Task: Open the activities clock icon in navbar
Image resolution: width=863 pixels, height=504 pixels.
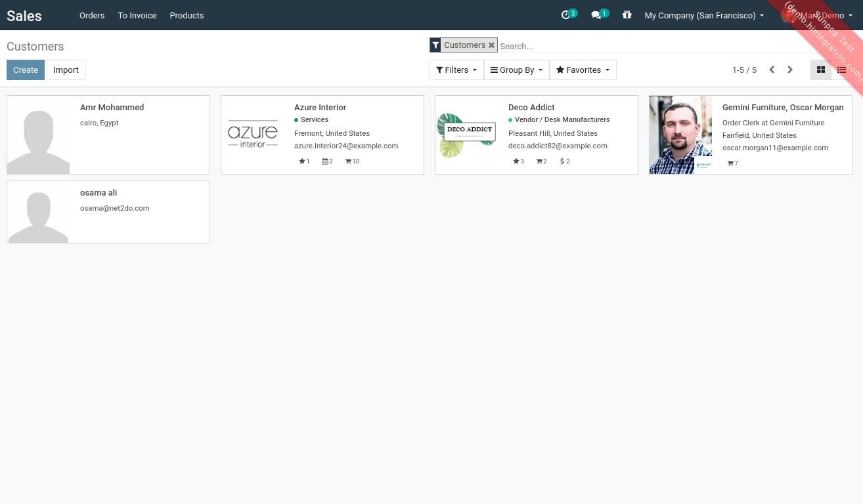Action: click(x=566, y=15)
